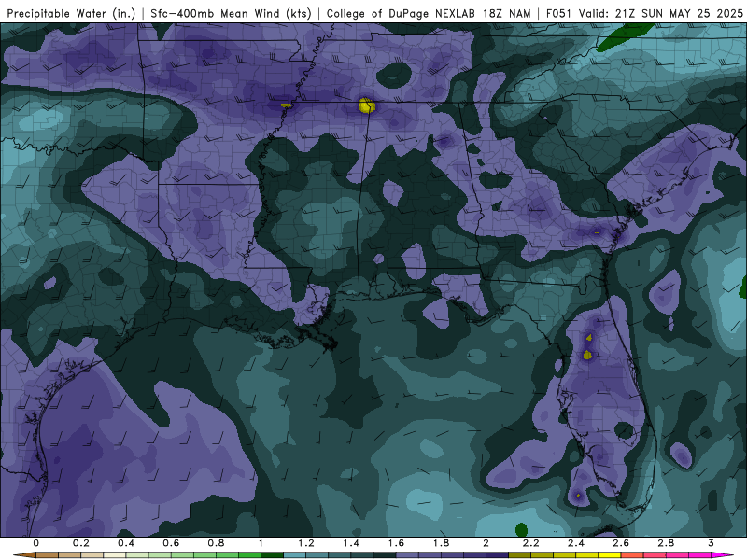Click the "2.2" label on the color scale
The width and height of the screenshot is (747, 560).
531,543
